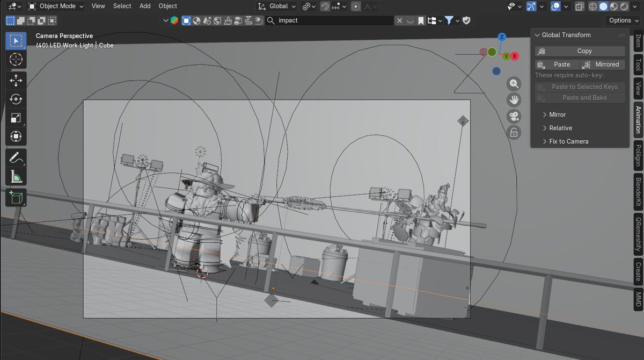Viewport: 644px width, 360px height.
Task: Open the Options dropdown
Action: pos(624,20)
